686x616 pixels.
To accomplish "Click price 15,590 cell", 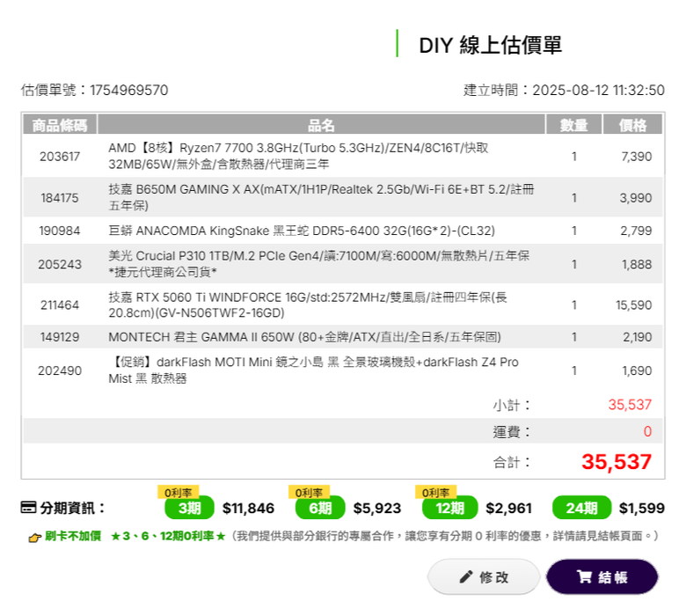I will [633, 305].
